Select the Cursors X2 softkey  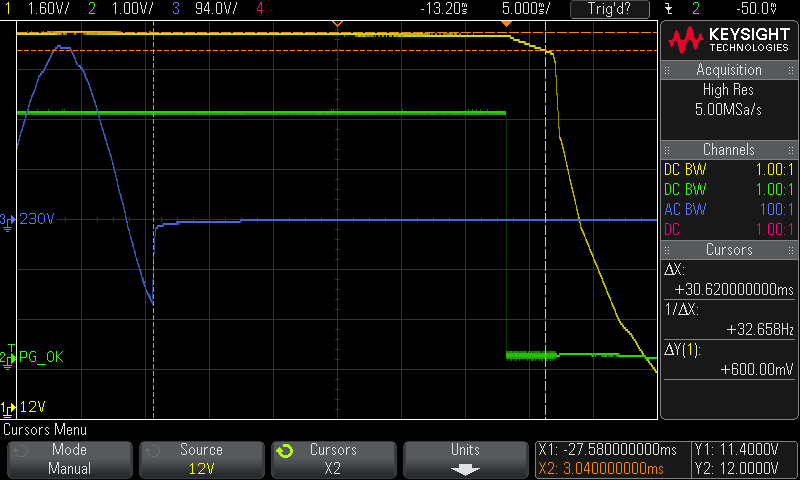point(333,459)
